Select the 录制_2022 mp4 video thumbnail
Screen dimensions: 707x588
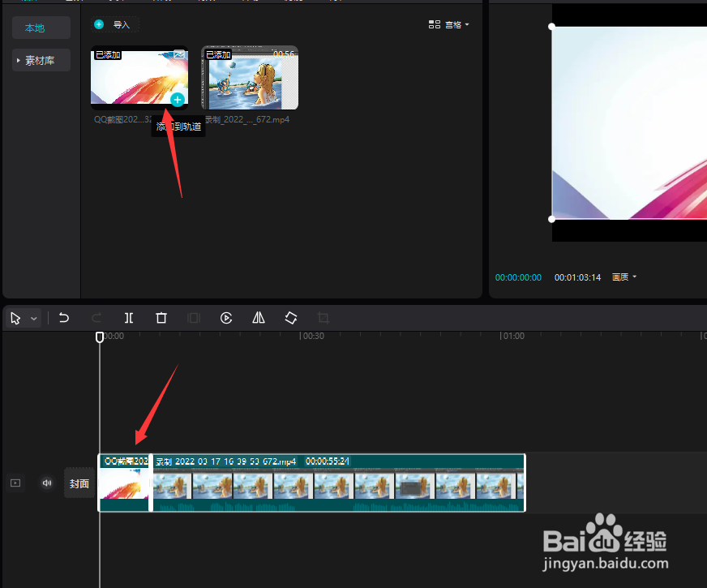click(x=250, y=78)
